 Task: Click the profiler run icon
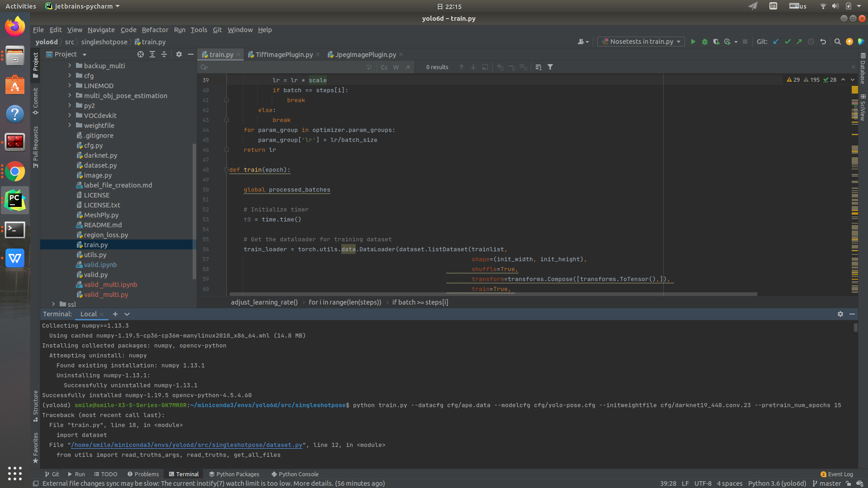(727, 42)
